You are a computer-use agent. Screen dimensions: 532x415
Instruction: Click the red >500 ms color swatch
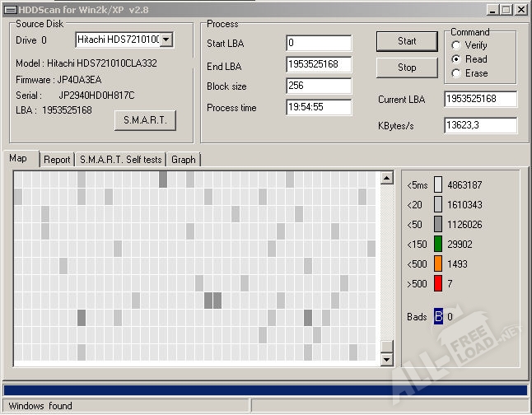(438, 284)
